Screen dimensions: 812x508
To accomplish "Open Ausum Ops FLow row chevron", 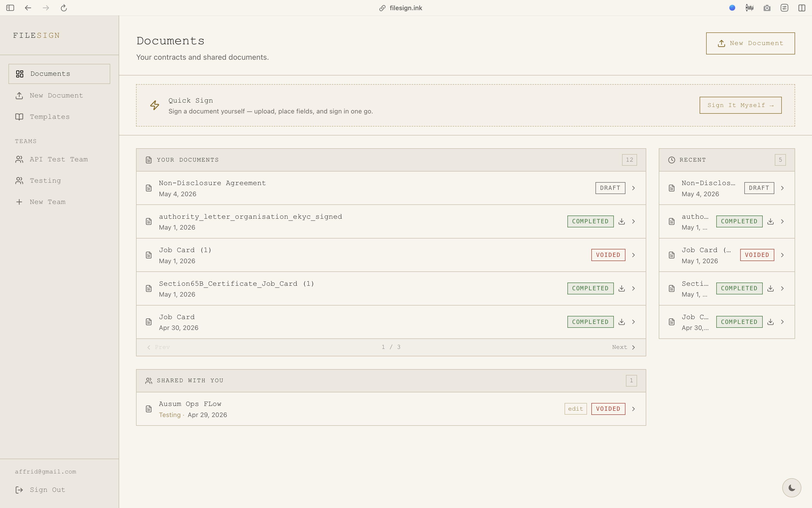I will pos(633,409).
